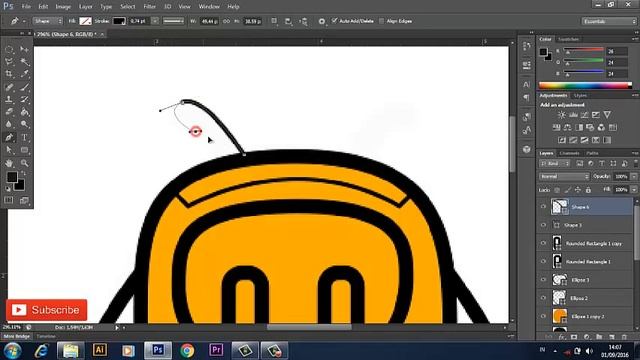Switch to the Channels tab
Screen dimensions: 640x360
569,153
